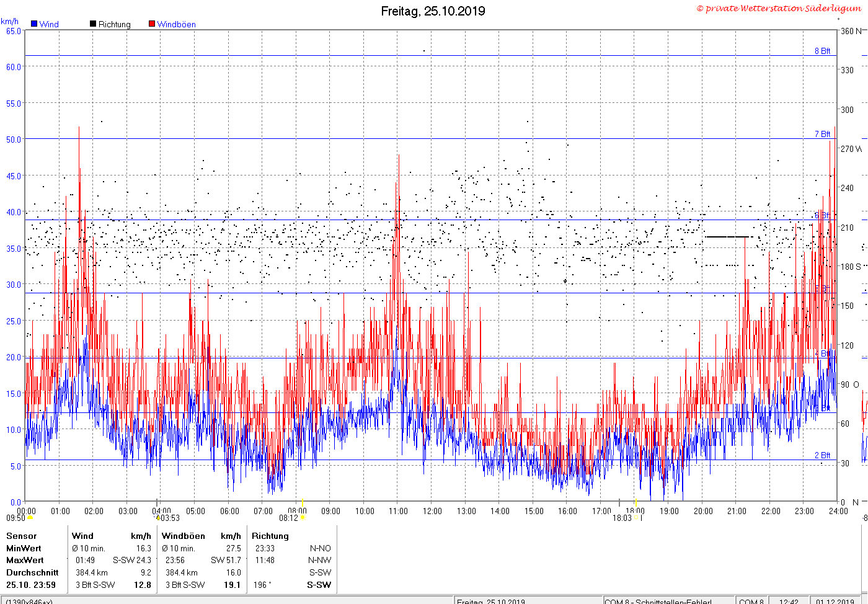Screen dimensions: 868x604
Task: Click the yellow sunrise marker at 08:12
Action: (303, 518)
